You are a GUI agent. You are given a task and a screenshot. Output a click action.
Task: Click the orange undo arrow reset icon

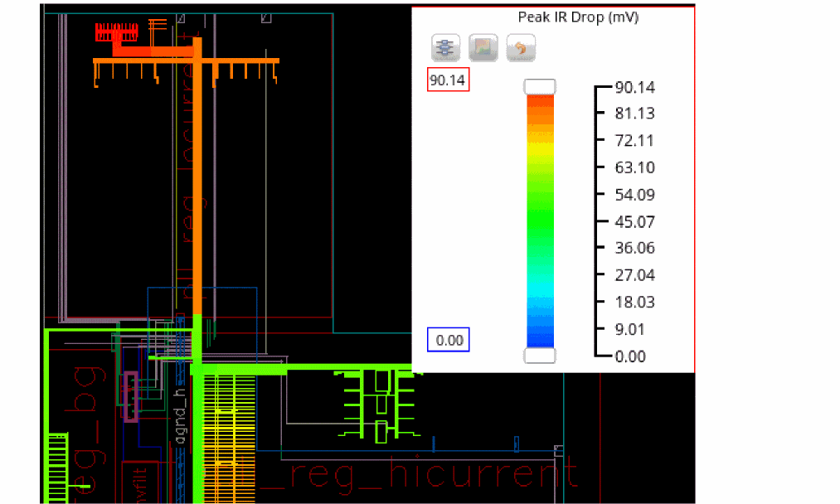(520, 48)
